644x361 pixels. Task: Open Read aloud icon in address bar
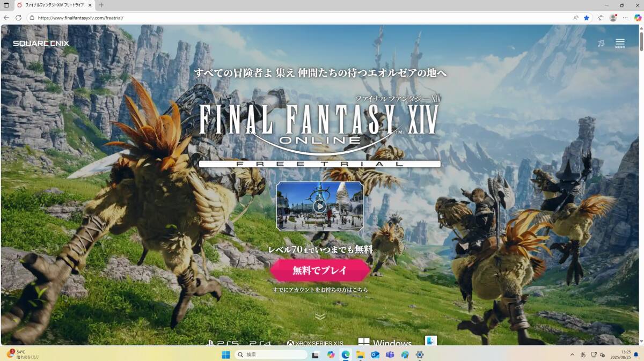coord(576,18)
